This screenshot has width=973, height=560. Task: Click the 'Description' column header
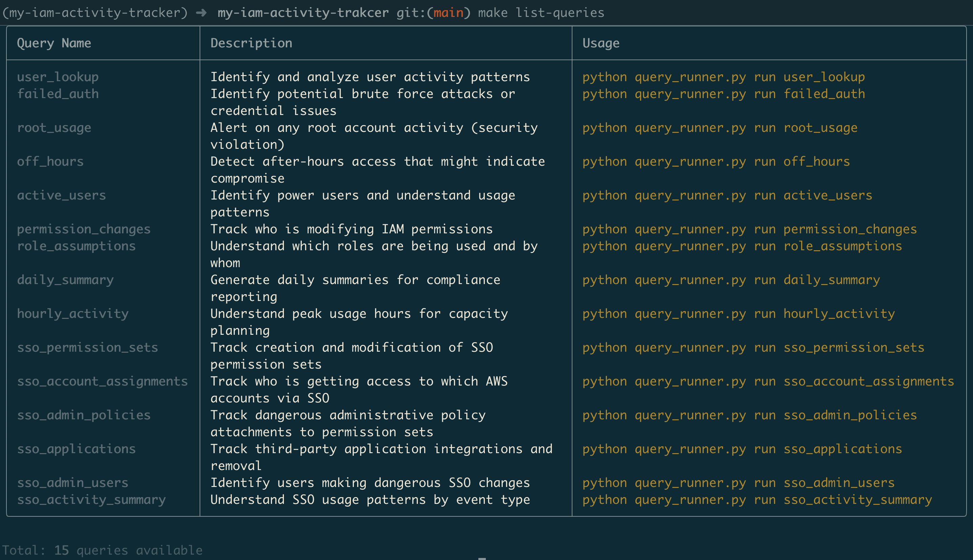(251, 43)
